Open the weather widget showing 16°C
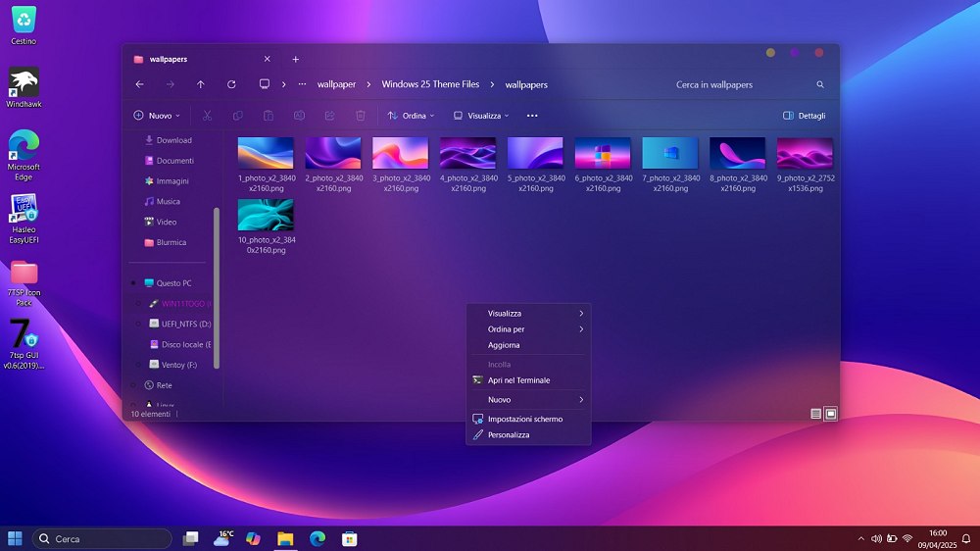980x551 pixels. [223, 538]
